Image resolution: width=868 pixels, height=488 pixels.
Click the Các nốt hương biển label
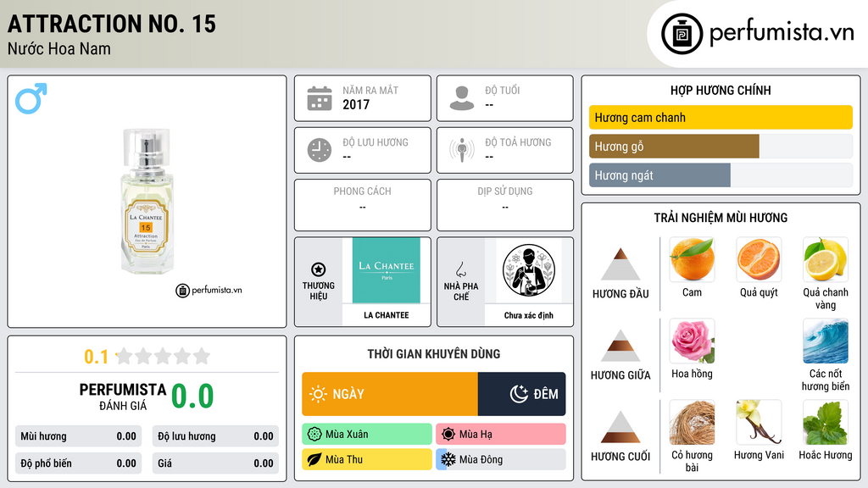click(x=826, y=380)
